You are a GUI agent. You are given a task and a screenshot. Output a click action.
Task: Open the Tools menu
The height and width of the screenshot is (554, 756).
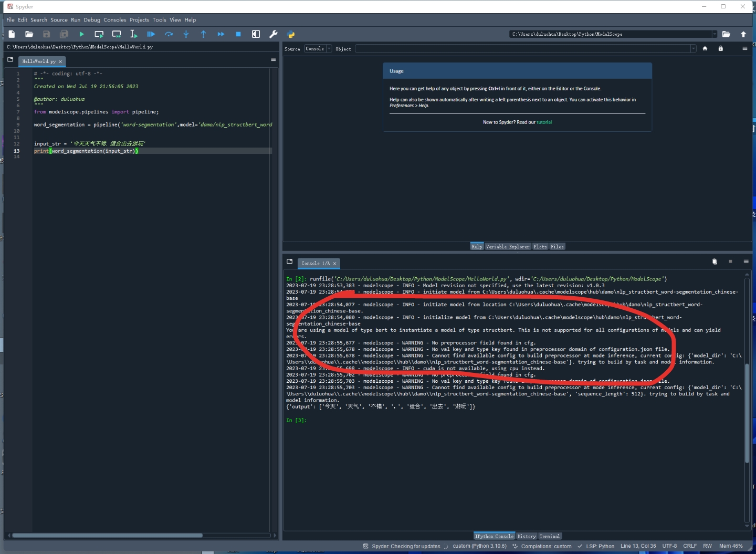point(160,20)
